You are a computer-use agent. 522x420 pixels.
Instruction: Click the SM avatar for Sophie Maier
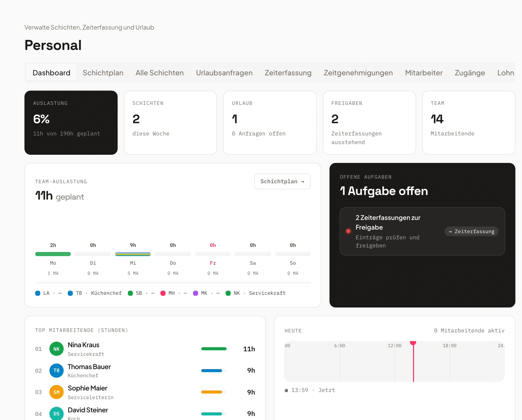pyautogui.click(x=57, y=392)
